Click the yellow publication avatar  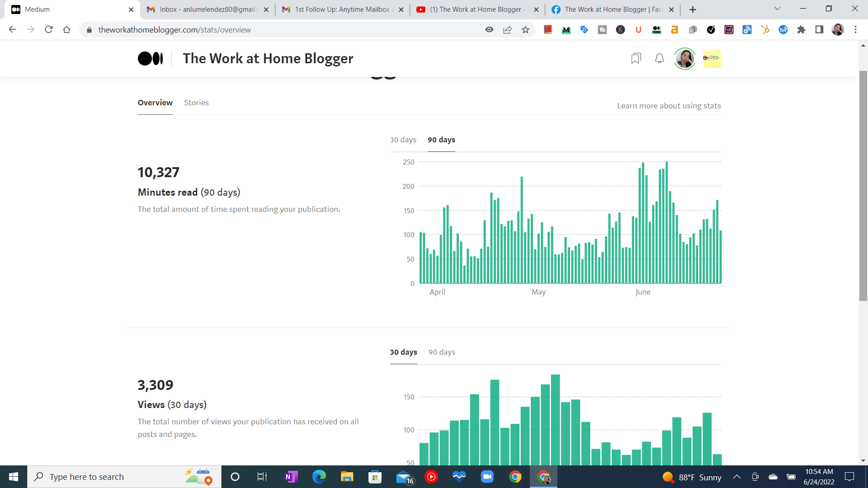(712, 58)
